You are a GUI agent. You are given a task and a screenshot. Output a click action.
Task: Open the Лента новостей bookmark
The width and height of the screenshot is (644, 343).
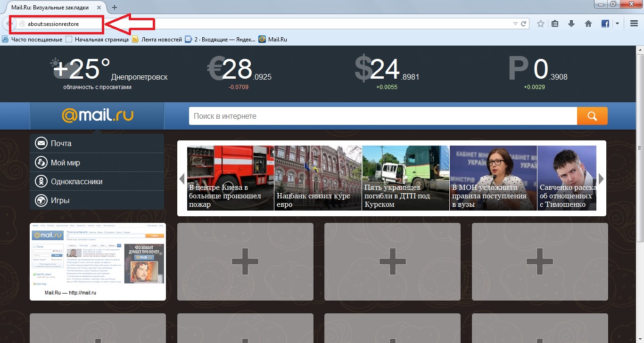pyautogui.click(x=157, y=40)
